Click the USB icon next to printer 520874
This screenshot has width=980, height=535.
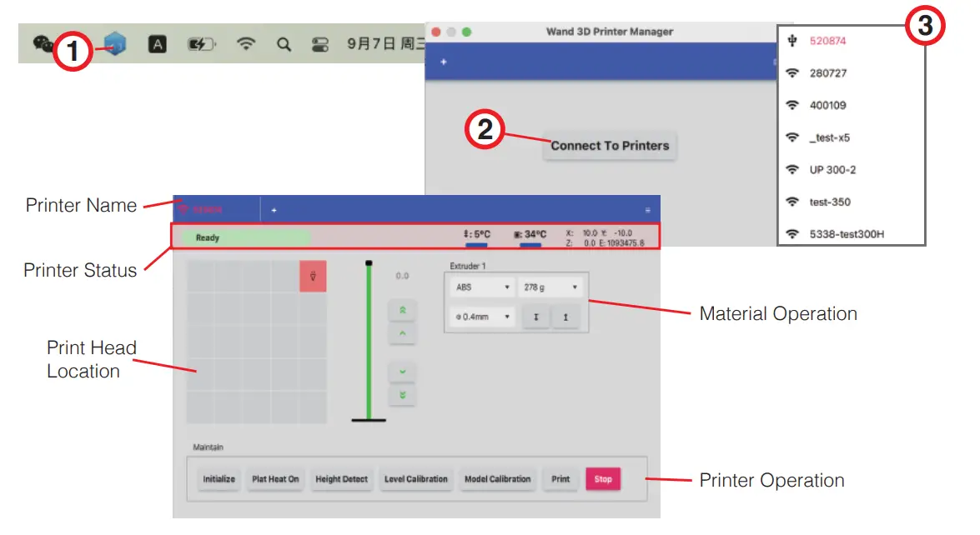(x=792, y=40)
